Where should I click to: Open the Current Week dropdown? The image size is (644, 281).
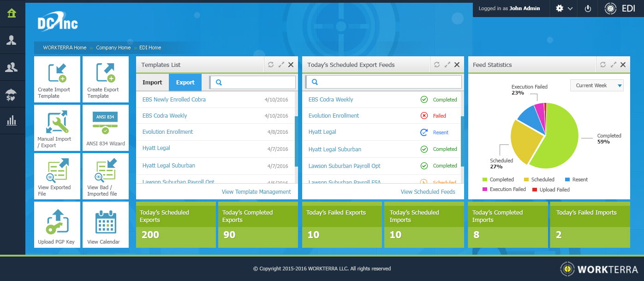tap(596, 85)
